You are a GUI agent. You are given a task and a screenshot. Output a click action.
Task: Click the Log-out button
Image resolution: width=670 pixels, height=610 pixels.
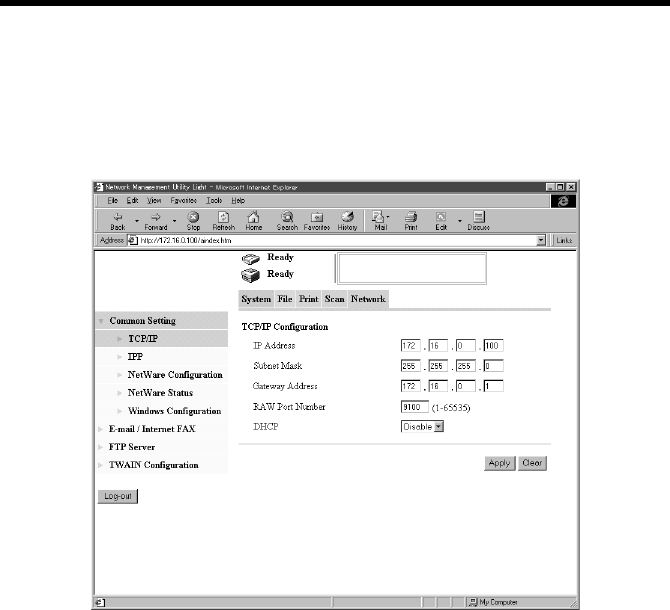tap(118, 496)
